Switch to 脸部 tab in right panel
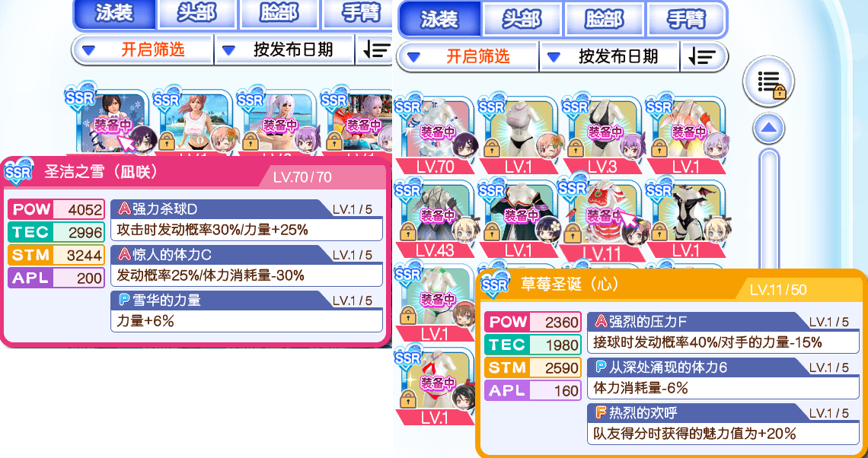The height and width of the screenshot is (458, 868). 604,19
